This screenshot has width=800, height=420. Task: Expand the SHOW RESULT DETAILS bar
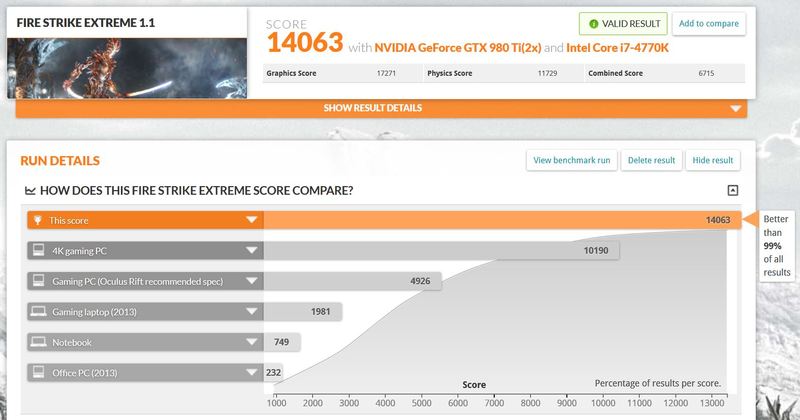(x=381, y=108)
